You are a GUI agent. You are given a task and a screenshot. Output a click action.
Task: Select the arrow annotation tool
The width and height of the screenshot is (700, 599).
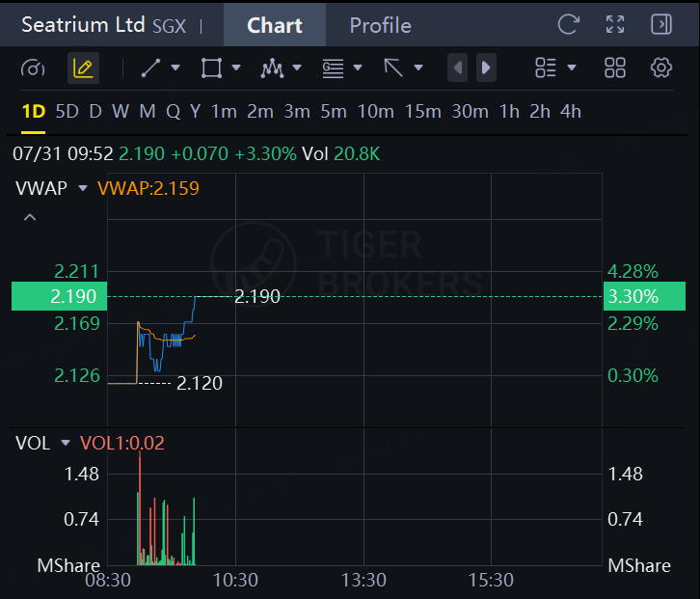click(393, 68)
